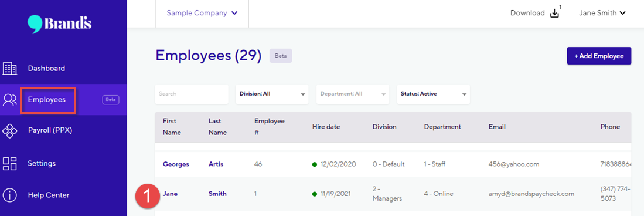
Task: Open the Jane first name link
Action: (x=170, y=194)
